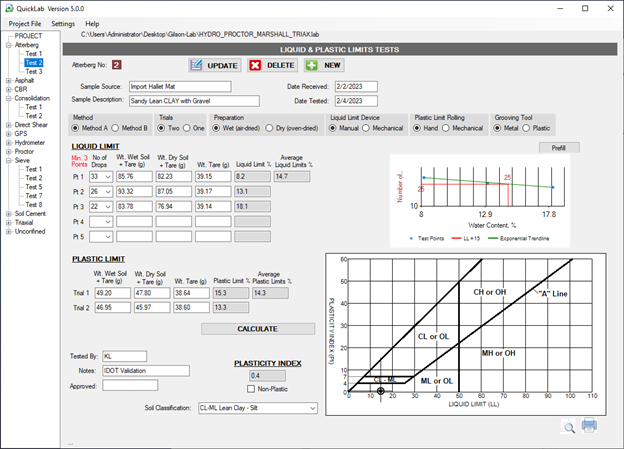Open Pt 5 number of drops dropdown
The width and height of the screenshot is (624, 449).
click(108, 237)
